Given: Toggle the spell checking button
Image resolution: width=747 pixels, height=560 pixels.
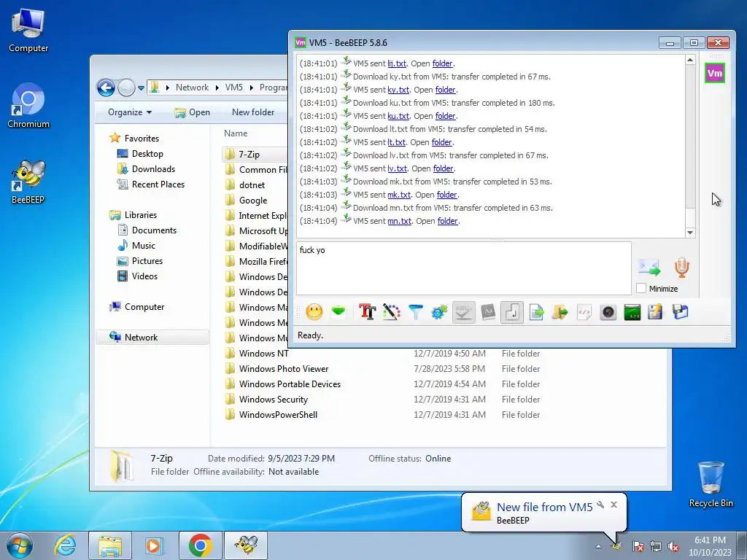Looking at the screenshot, I should (x=463, y=312).
